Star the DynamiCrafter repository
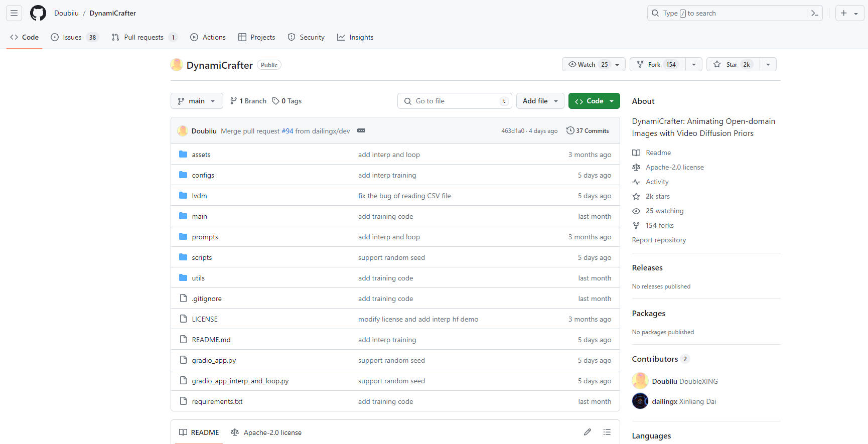This screenshot has height=444, width=868. [x=733, y=64]
